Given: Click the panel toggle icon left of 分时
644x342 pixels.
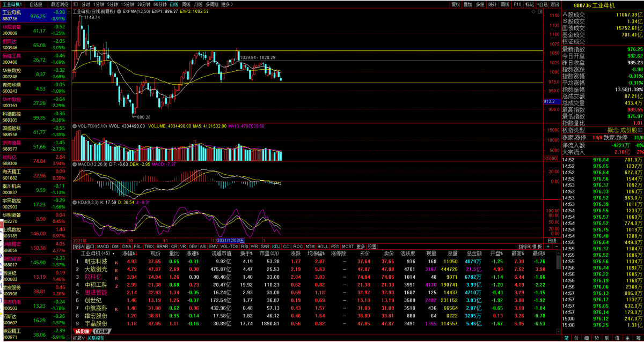Looking at the screenshot, I should point(76,4).
